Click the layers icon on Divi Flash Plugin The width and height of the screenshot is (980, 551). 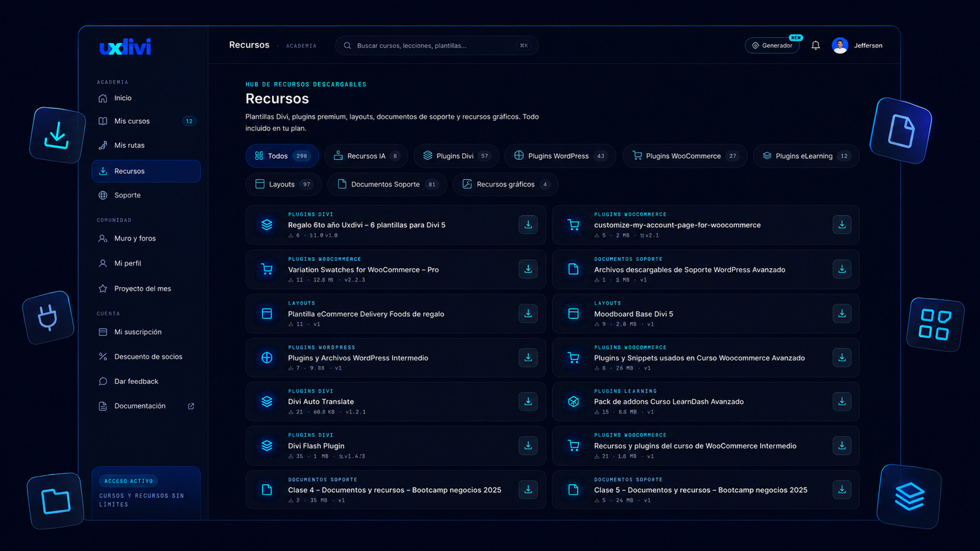267,446
